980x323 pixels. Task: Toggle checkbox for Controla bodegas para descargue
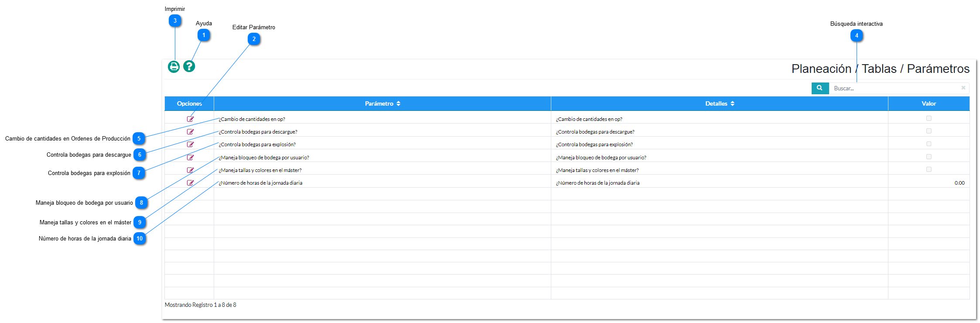(x=929, y=131)
